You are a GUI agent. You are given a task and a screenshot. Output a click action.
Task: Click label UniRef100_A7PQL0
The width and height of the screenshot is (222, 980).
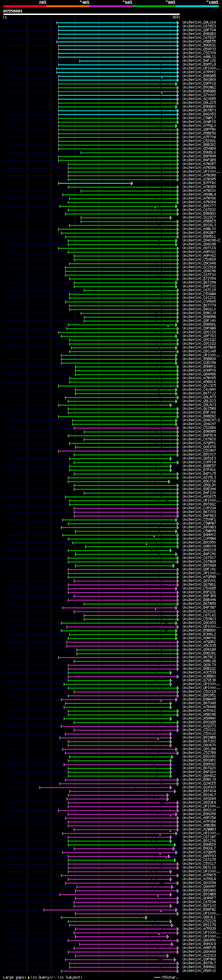pos(199,125)
